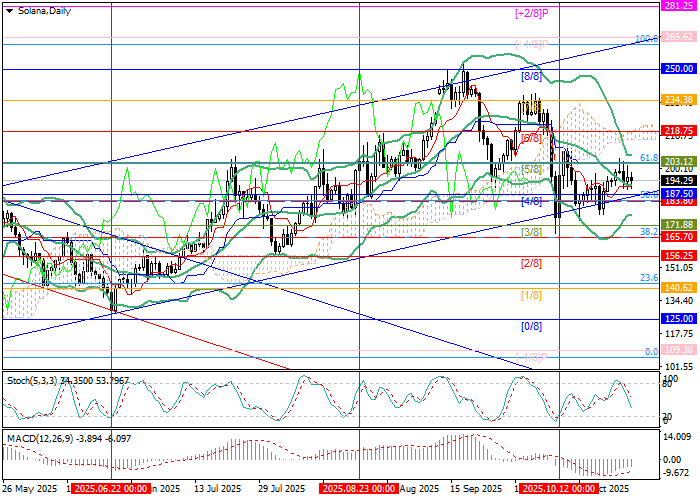Viewport: 700px width, 500px height.
Task: Click the 156.25 red price label
Action: click(x=679, y=256)
